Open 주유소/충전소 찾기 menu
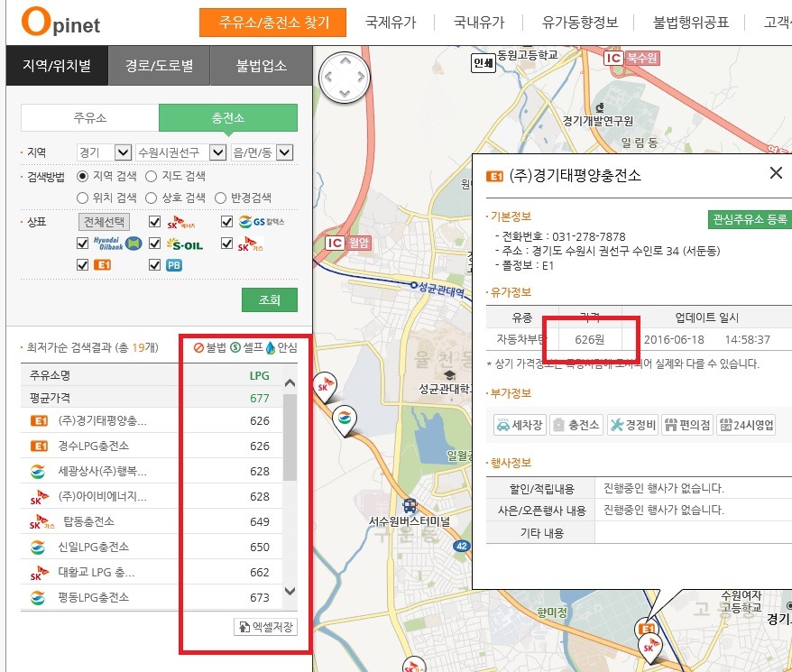Screen dimensions: 792x672 coord(272,23)
